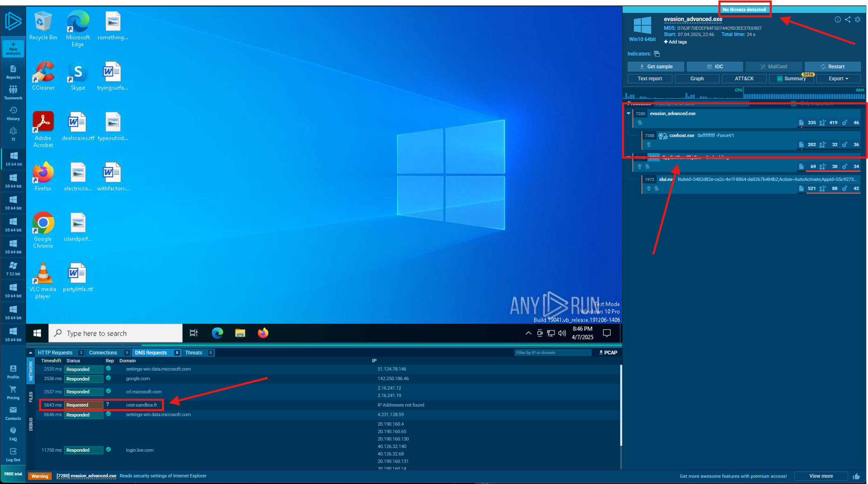Select the Adobe Acrobat desktop icon
This screenshot has width=868, height=484.
click(x=43, y=130)
